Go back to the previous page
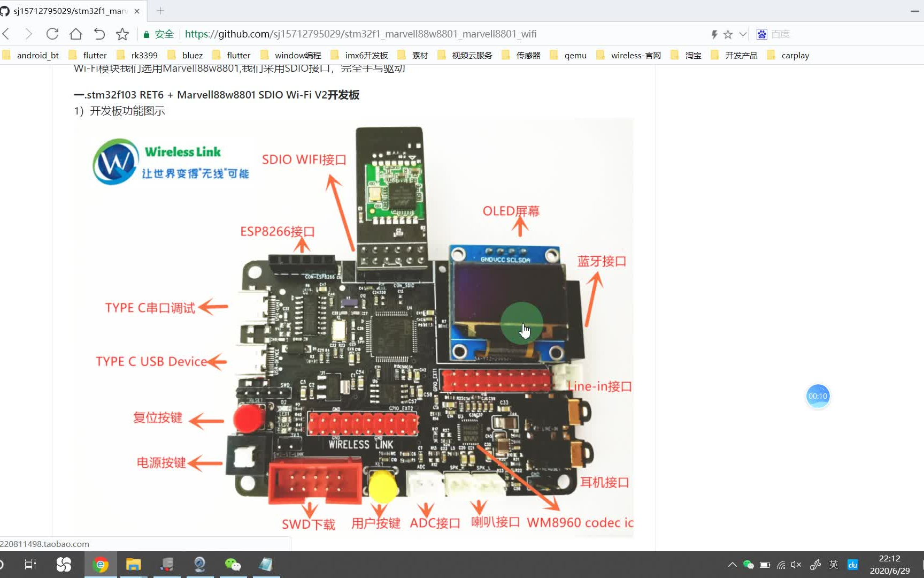924x578 pixels. point(7,34)
